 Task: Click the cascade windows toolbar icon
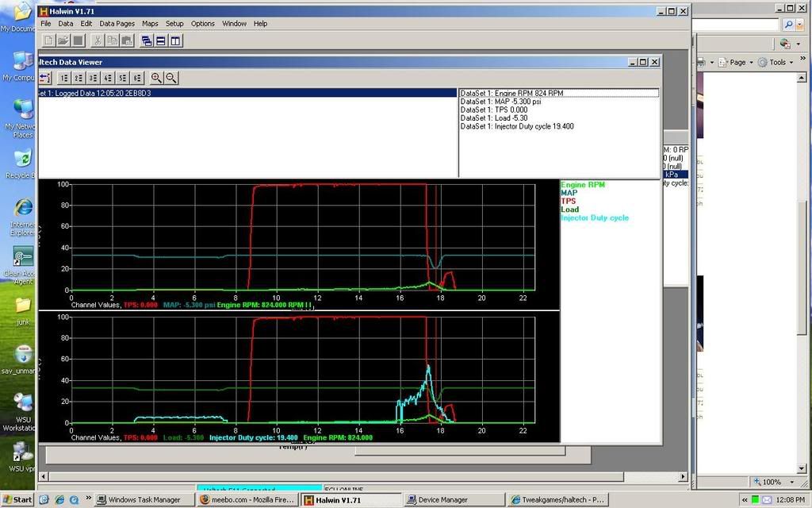click(x=147, y=40)
